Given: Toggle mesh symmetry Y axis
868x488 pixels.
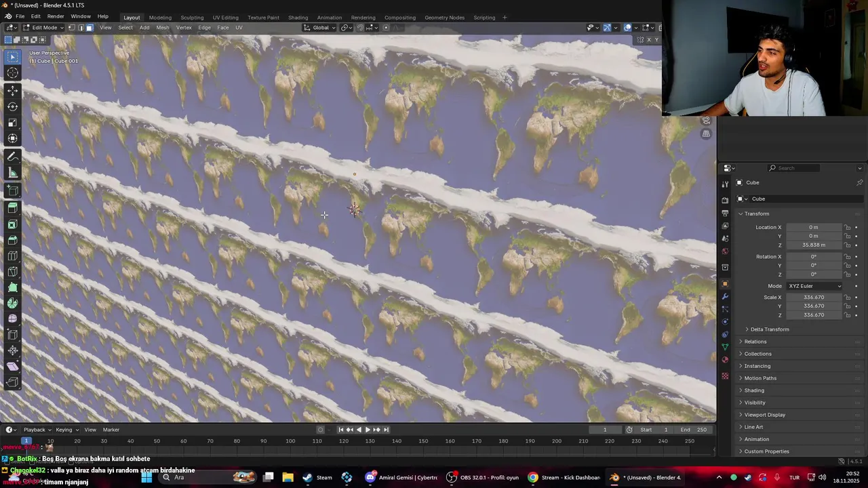Looking at the screenshot, I should (656, 40).
